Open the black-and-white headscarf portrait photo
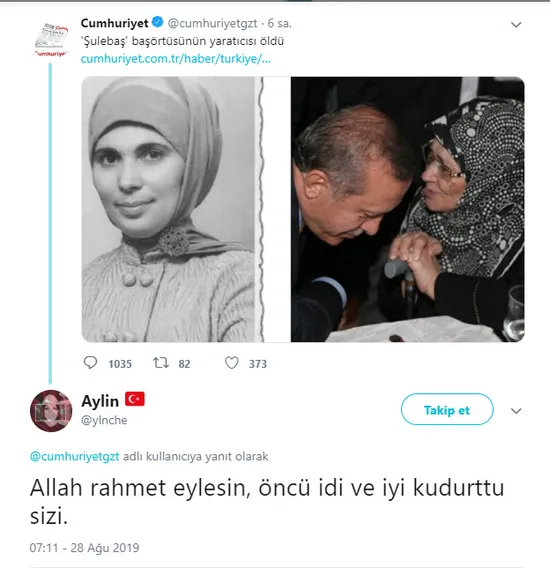 click(172, 209)
